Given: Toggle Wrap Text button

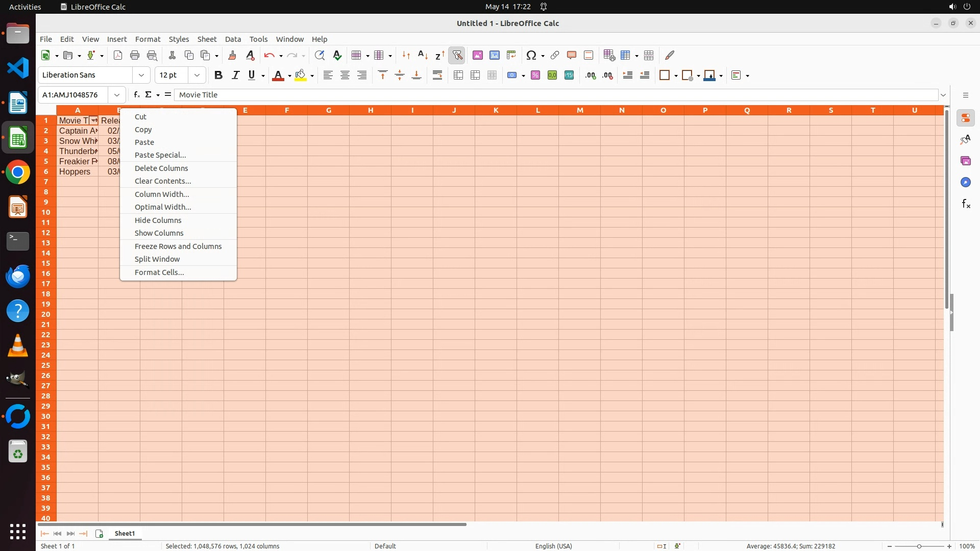Looking at the screenshot, I should pyautogui.click(x=437, y=76).
